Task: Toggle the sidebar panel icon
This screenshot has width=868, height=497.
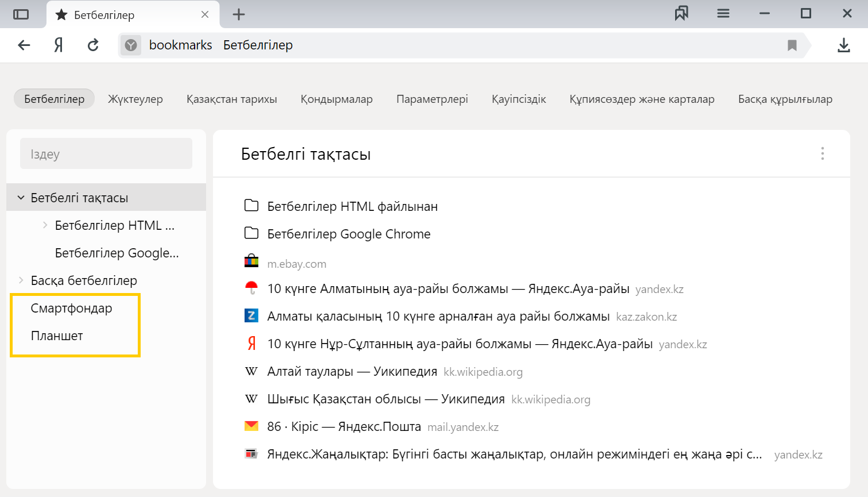Action: click(x=21, y=14)
